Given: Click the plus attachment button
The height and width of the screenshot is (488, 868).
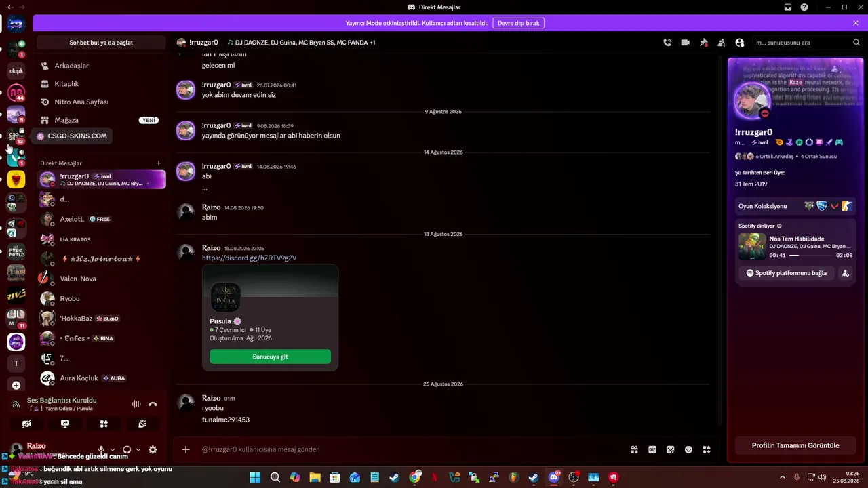Looking at the screenshot, I should point(186,449).
